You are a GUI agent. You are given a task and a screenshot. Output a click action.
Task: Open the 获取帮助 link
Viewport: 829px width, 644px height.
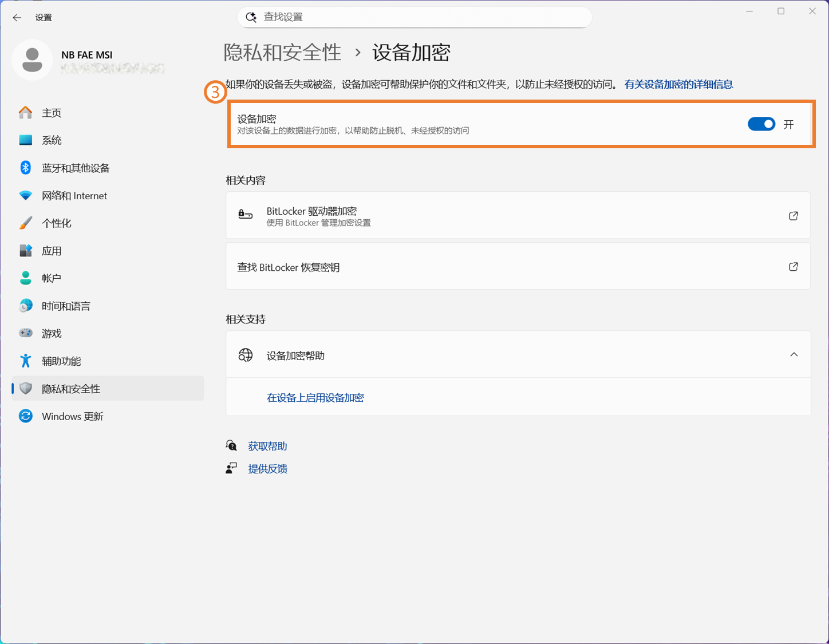267,447
